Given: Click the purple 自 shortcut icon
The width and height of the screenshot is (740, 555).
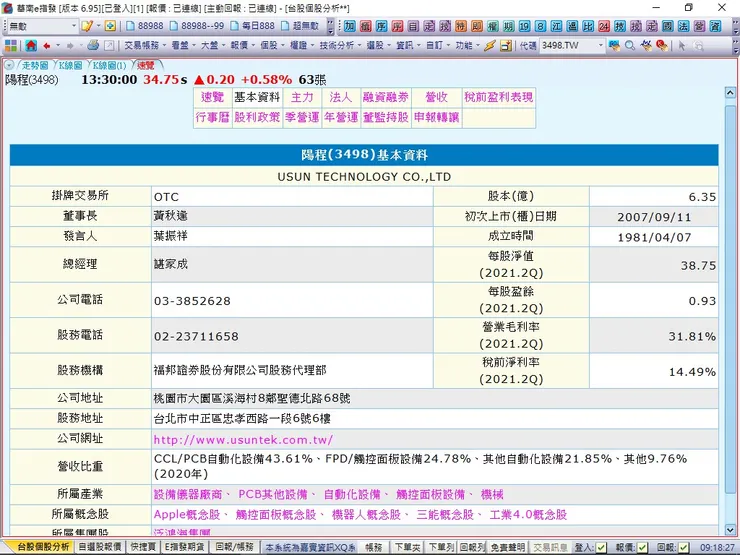Looking at the screenshot, I should click(413, 26).
